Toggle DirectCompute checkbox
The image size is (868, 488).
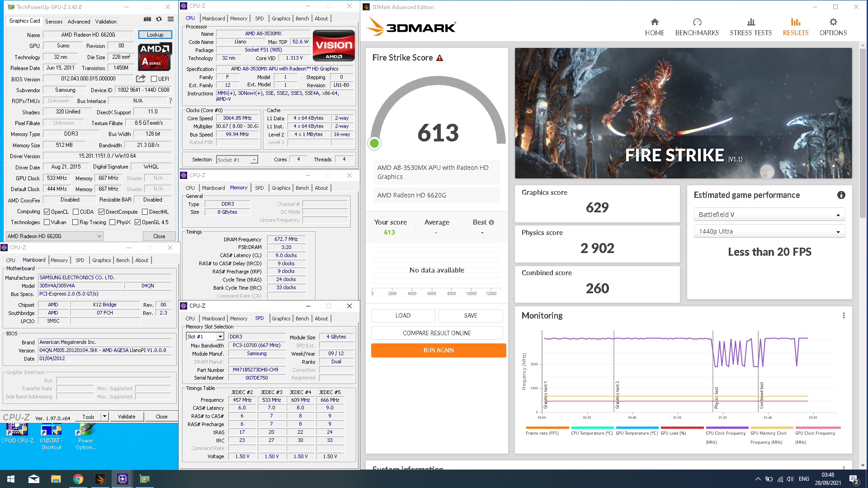coord(101,211)
